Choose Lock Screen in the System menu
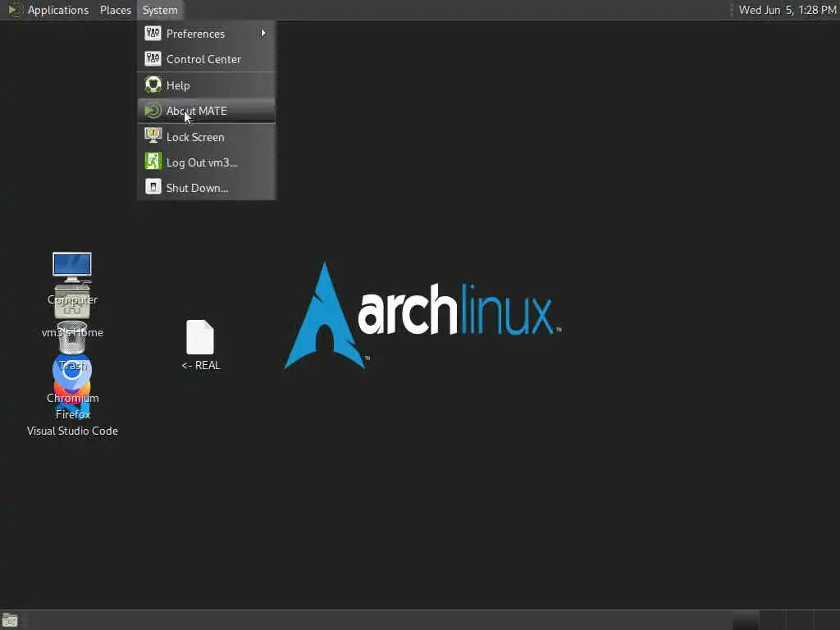 206,137
